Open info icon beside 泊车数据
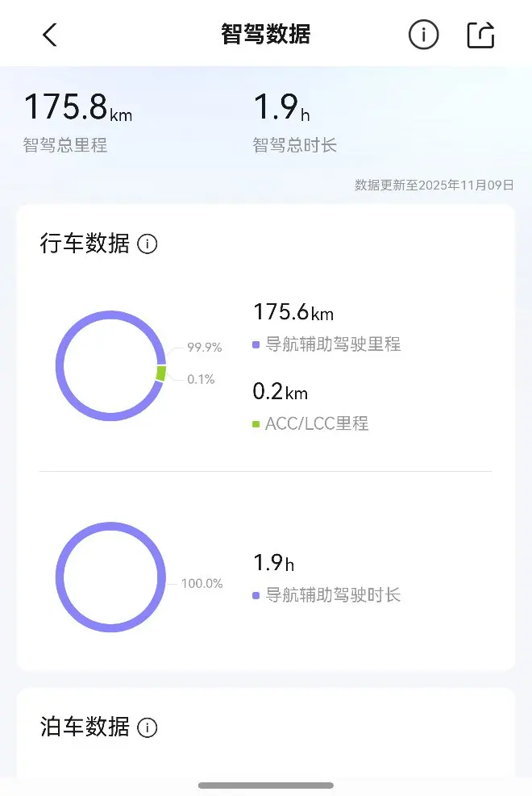The image size is (532, 796). (x=148, y=727)
